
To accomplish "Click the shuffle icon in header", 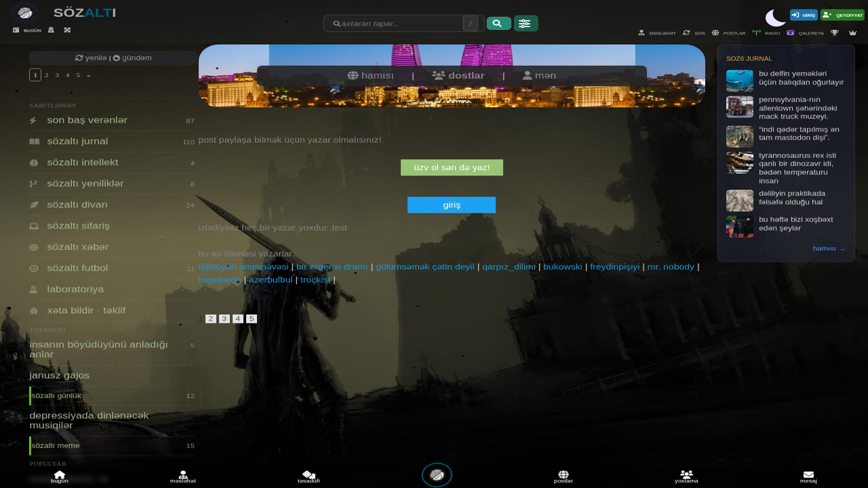I will 68,30.
